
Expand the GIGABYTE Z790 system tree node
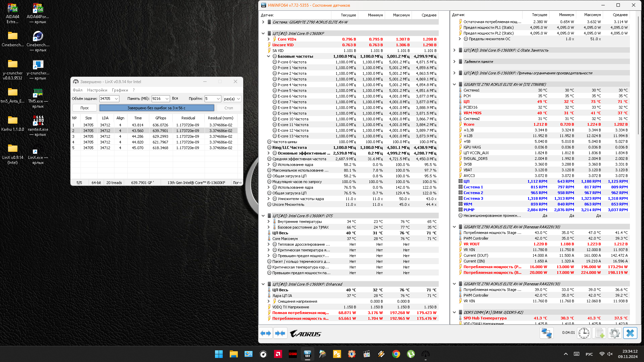pyautogui.click(x=263, y=22)
